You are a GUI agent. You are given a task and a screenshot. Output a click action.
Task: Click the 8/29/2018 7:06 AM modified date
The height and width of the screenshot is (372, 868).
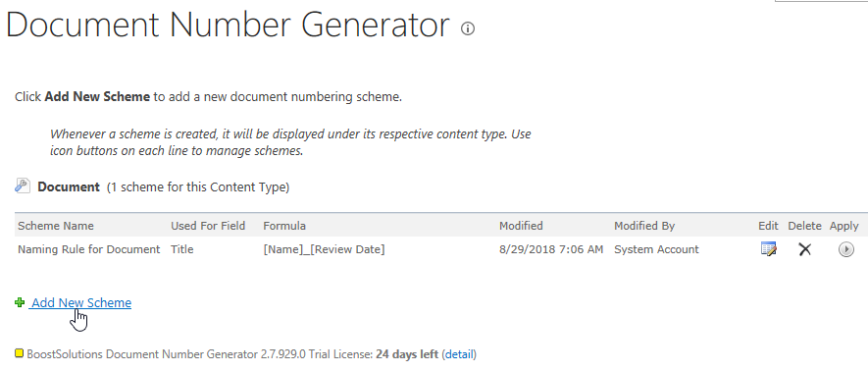coord(551,249)
